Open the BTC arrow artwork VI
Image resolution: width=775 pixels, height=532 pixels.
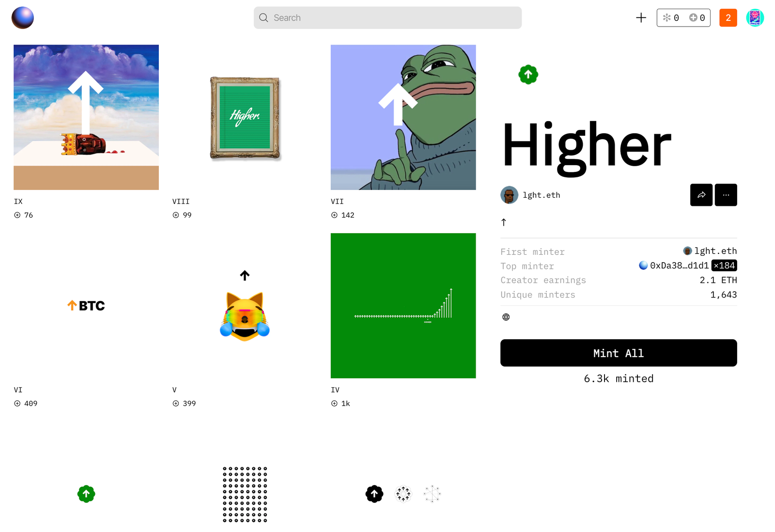[x=86, y=306]
